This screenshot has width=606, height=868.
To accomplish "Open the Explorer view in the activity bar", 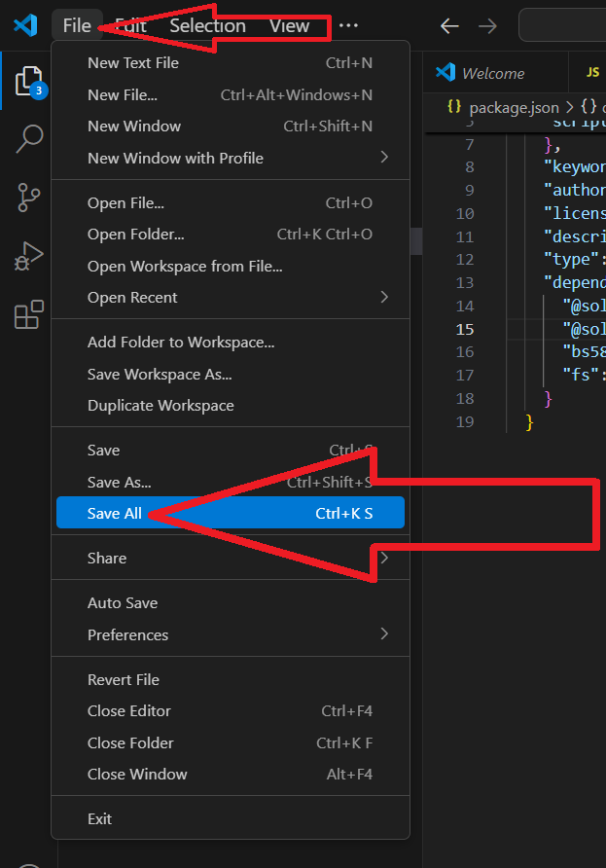I will tap(29, 81).
